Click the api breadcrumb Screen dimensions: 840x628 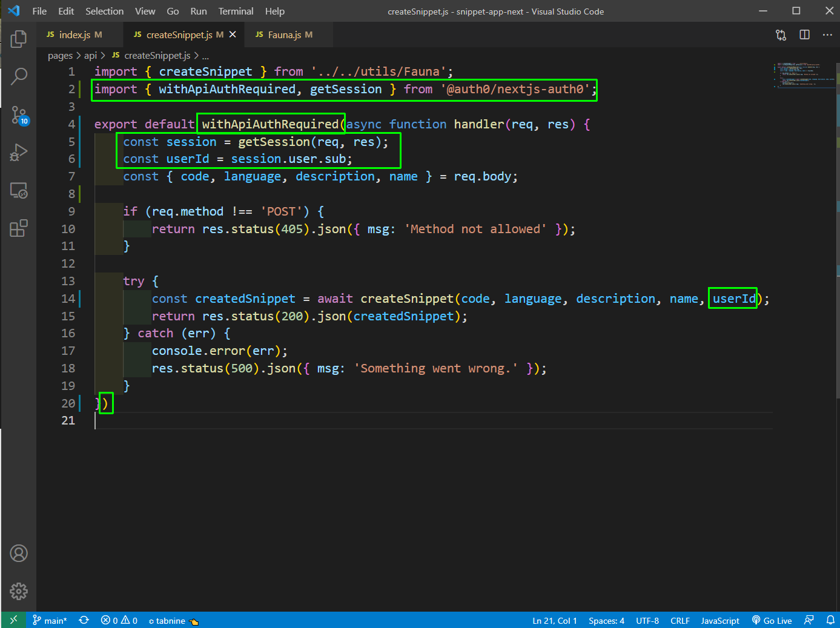[x=90, y=56]
